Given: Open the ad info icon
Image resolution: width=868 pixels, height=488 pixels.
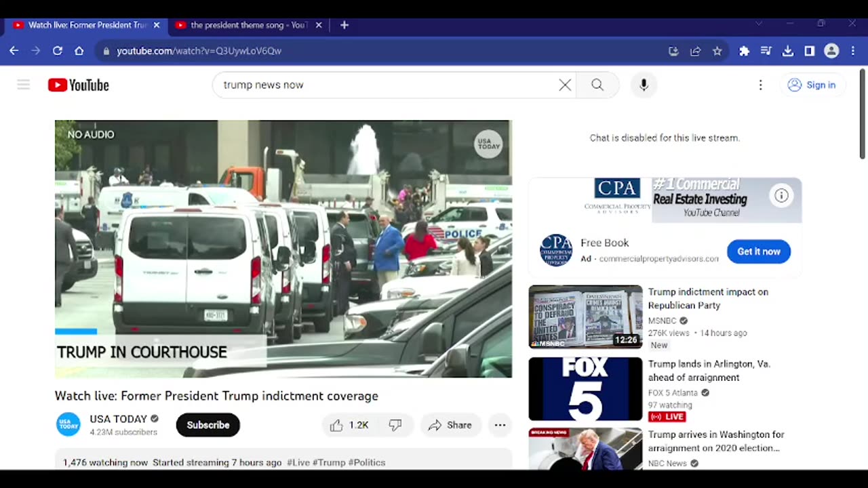Looking at the screenshot, I should click(x=781, y=196).
